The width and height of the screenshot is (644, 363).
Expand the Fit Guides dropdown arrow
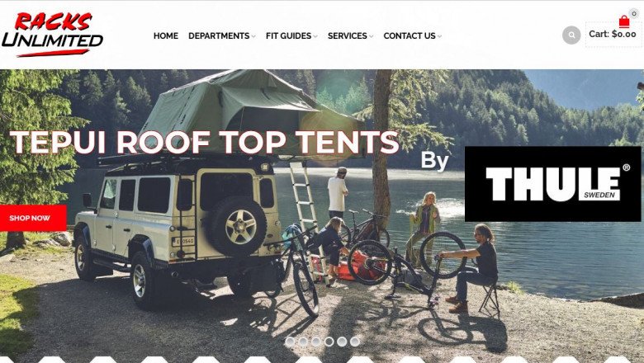(315, 36)
